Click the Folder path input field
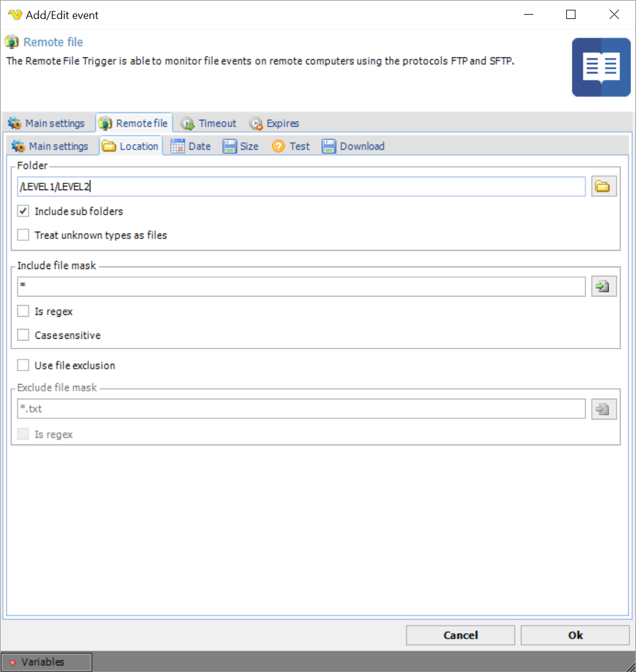Image resolution: width=636 pixels, height=672 pixels. [301, 187]
